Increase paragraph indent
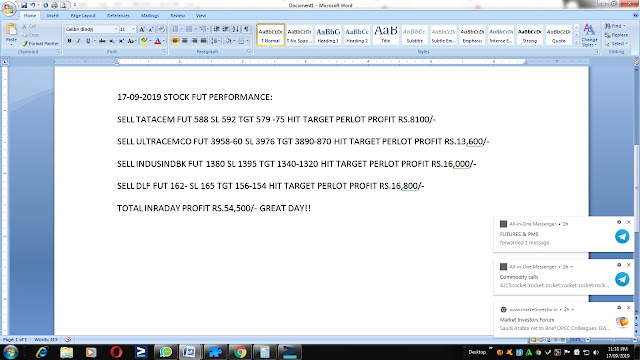 (x=226, y=29)
